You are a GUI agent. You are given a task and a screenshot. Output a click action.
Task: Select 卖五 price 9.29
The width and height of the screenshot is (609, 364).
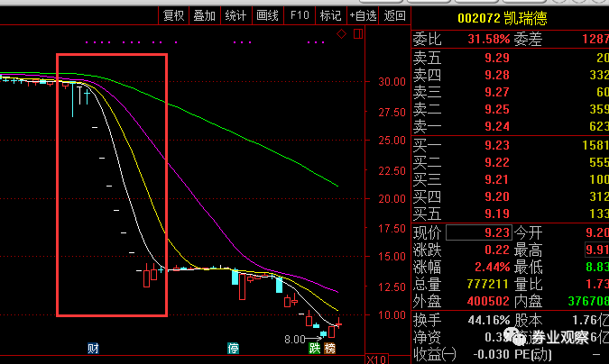click(497, 58)
